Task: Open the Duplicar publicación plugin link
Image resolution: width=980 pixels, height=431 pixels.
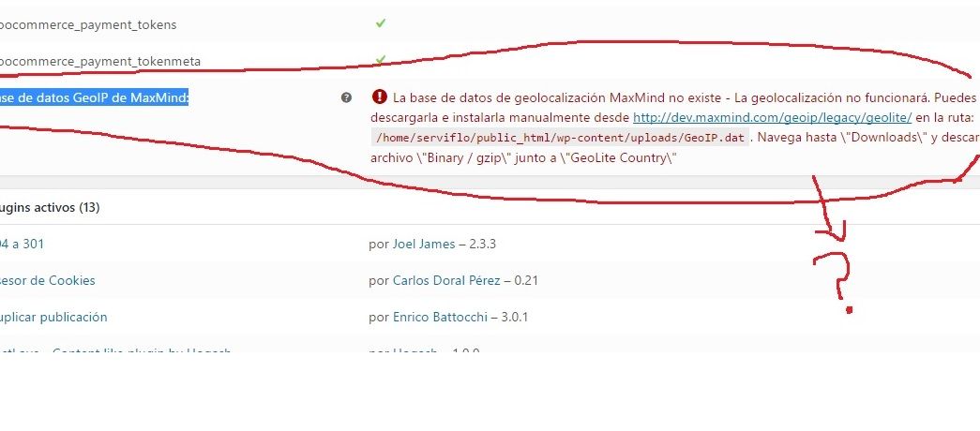Action: click(53, 317)
